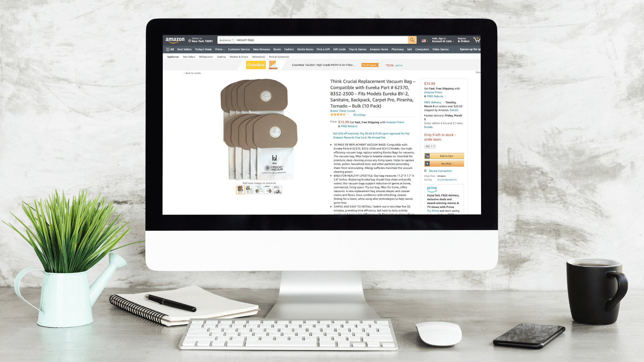Click the Add to Cart button
644x362 pixels.
coord(444,156)
